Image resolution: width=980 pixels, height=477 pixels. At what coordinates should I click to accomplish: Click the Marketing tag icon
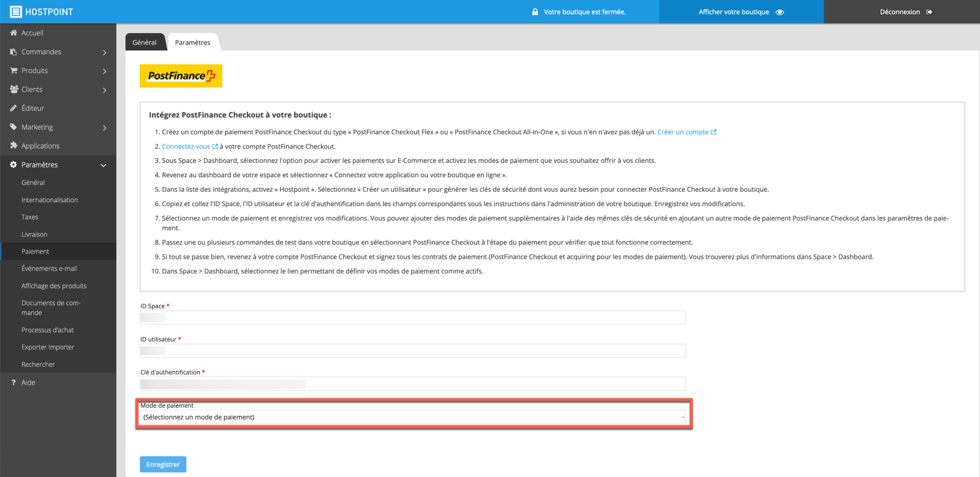point(13,127)
